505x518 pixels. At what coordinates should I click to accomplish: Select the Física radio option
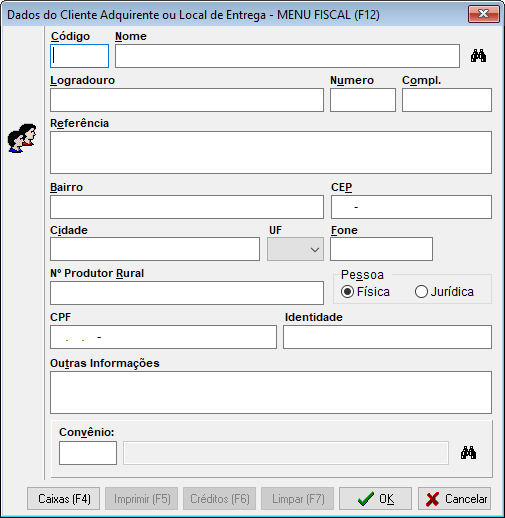click(365, 292)
